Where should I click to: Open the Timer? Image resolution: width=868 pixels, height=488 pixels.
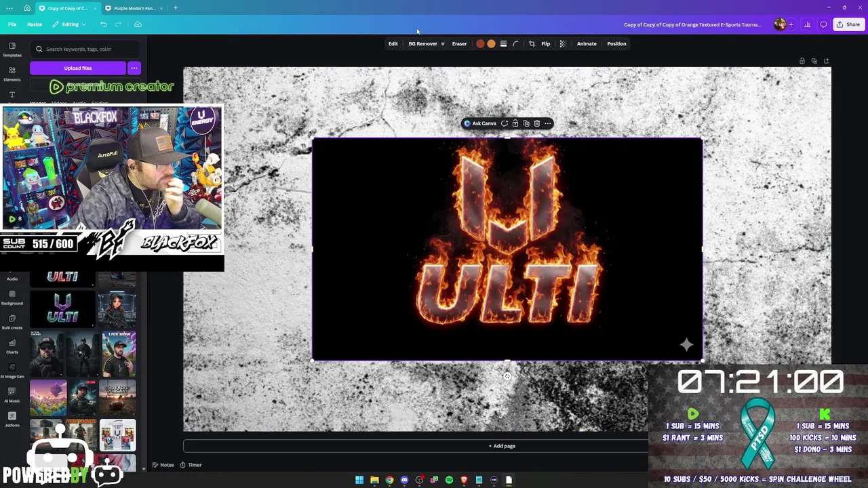point(191,465)
